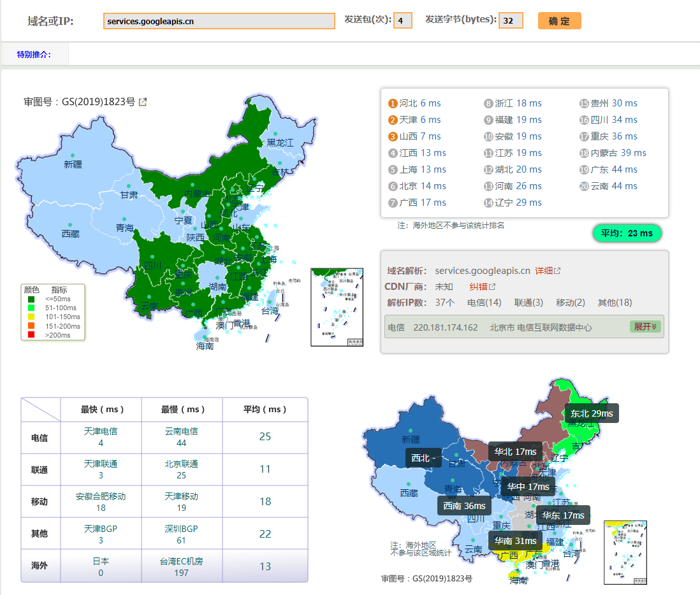The image size is (700, 595).
Task: Click the 平均: 23 ms green badge
Action: click(x=627, y=233)
